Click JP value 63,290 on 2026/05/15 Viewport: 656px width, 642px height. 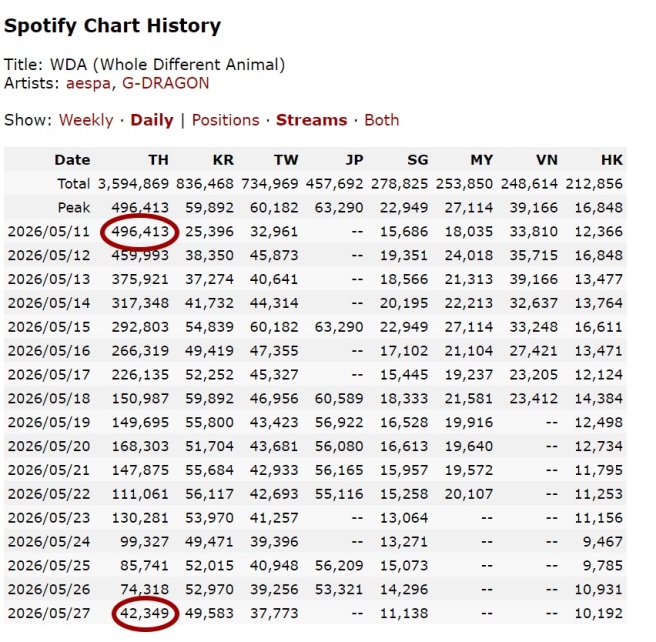point(339,327)
